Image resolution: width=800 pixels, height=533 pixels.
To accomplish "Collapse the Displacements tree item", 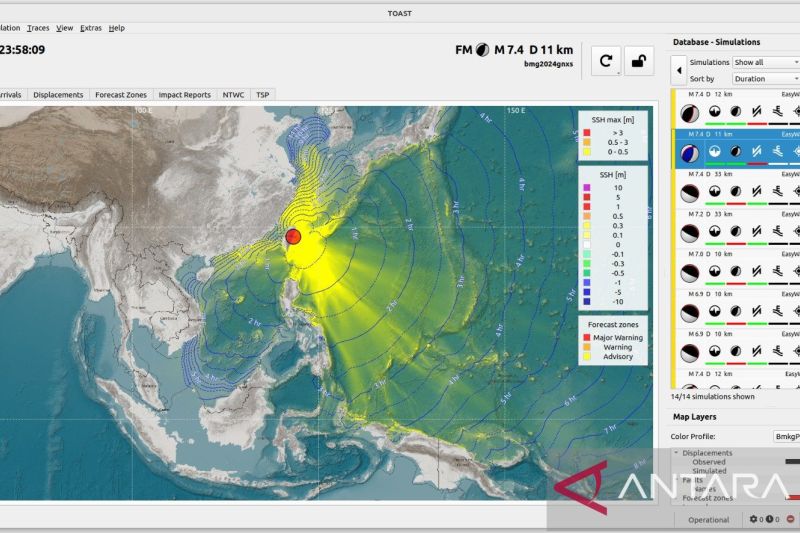I will point(676,452).
